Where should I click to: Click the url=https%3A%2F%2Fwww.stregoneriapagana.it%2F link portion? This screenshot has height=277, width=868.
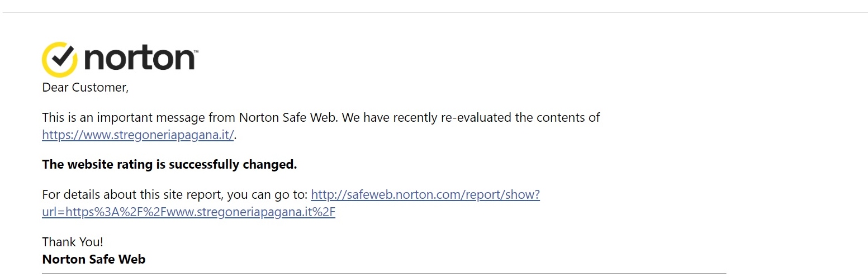coord(188,212)
